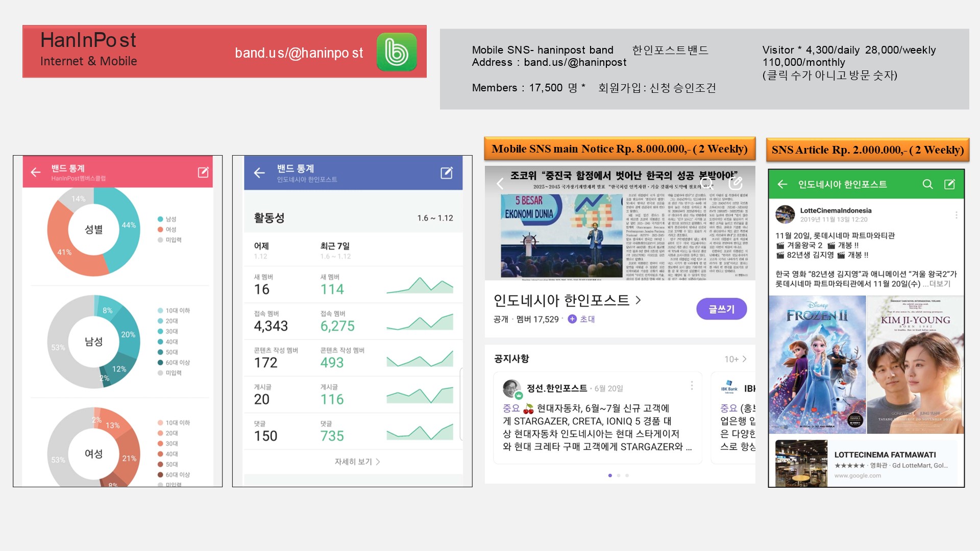980x551 pixels.
Task: Tap the plus 초대 invite icon
Action: pyautogui.click(x=572, y=319)
